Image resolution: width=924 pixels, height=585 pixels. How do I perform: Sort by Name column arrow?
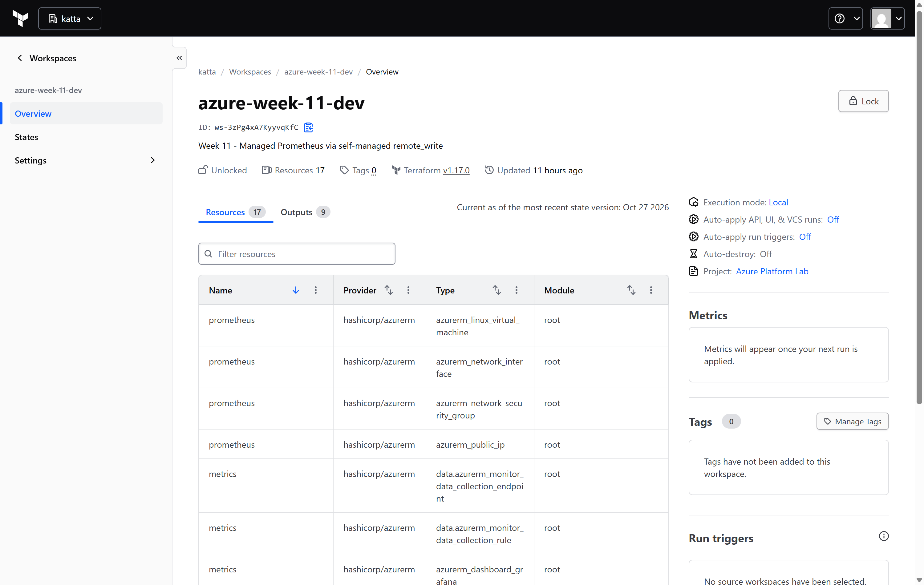point(295,290)
